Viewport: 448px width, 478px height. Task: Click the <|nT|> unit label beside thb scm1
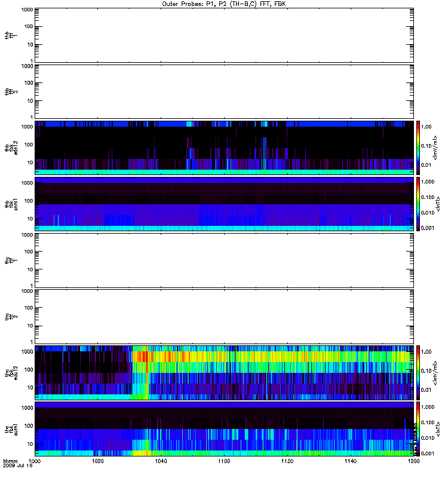(x=438, y=204)
